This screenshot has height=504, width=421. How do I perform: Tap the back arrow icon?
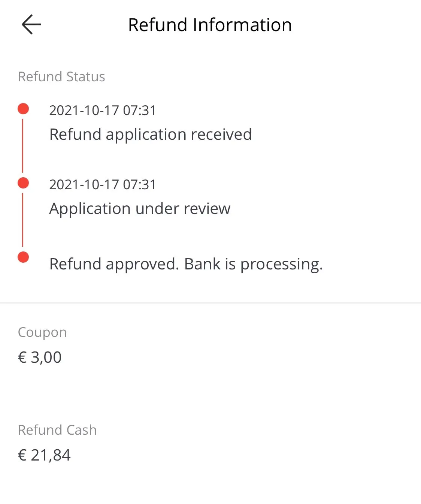tap(31, 25)
